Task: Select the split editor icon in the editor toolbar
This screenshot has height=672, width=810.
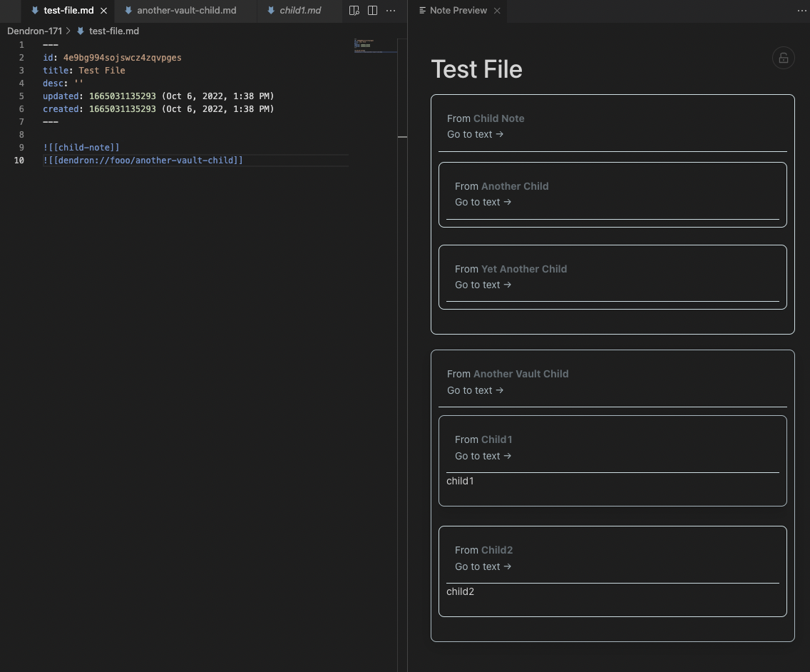Action: [372, 10]
